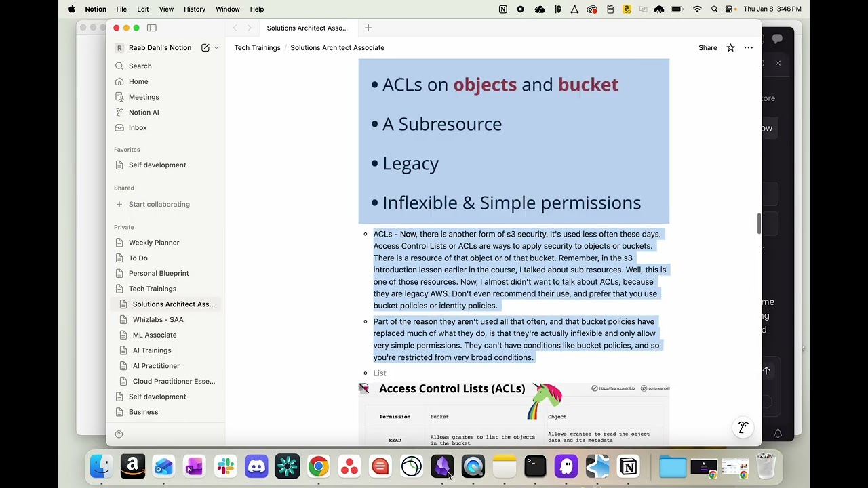Open the ML Associate page
Screen dimensions: 868x488
pyautogui.click(x=167, y=335)
